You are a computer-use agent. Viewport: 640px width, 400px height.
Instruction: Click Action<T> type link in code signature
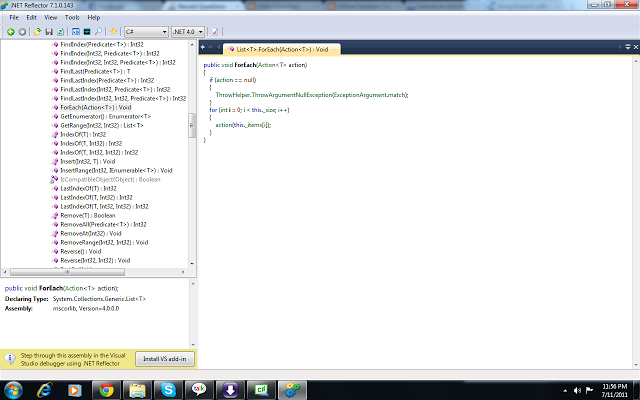point(272,64)
